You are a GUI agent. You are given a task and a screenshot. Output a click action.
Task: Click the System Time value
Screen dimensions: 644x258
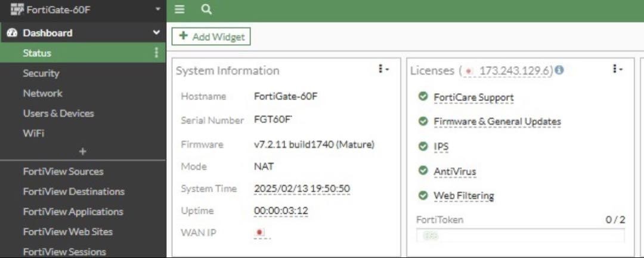click(302, 189)
